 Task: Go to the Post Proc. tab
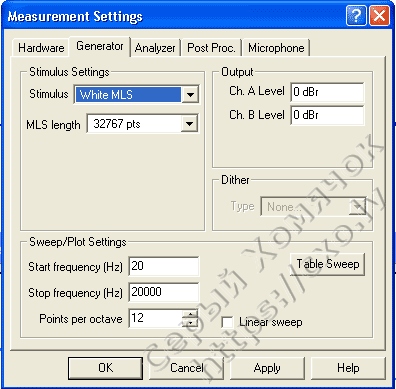(x=211, y=48)
